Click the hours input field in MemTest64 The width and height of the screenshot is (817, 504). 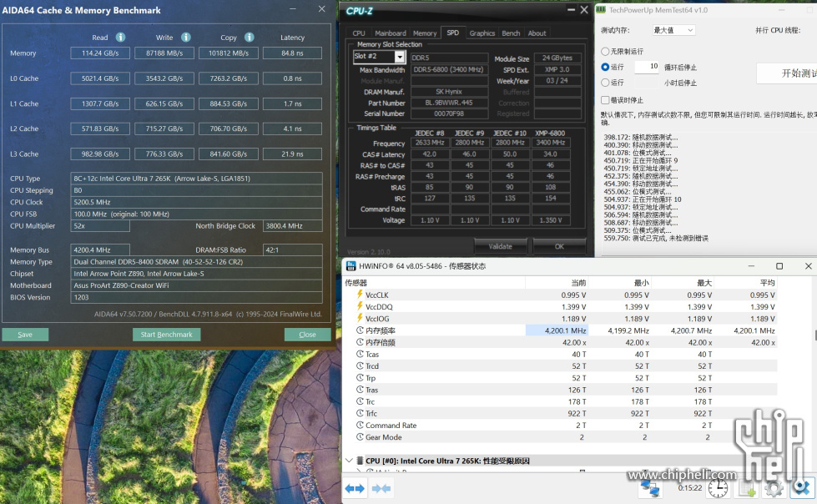[647, 83]
